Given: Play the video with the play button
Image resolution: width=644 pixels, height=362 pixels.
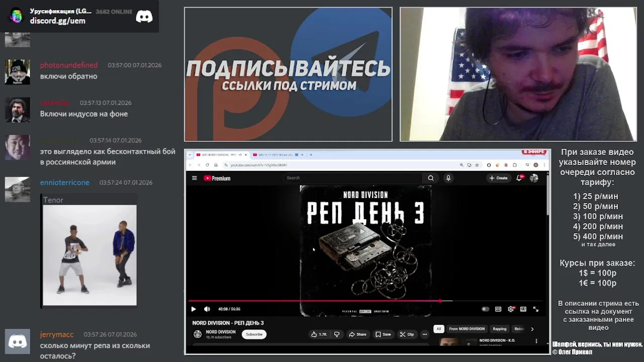Looking at the screenshot, I should pyautogui.click(x=193, y=309).
